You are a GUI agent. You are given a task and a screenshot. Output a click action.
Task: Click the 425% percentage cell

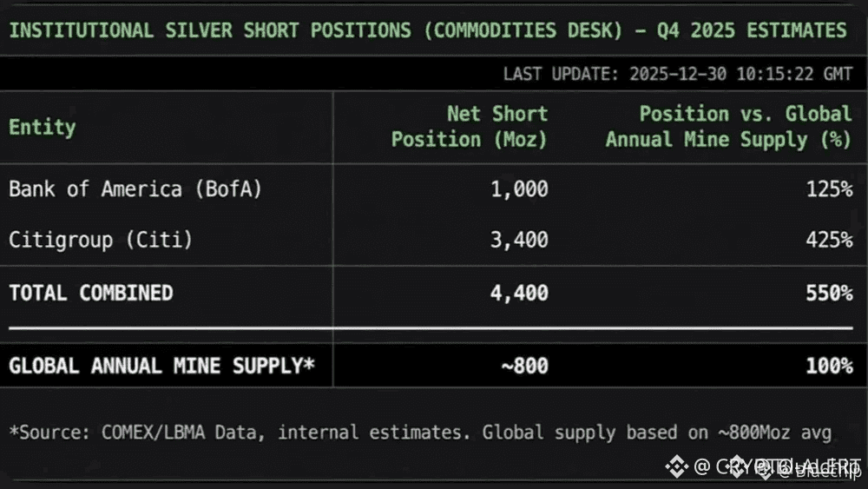829,239
